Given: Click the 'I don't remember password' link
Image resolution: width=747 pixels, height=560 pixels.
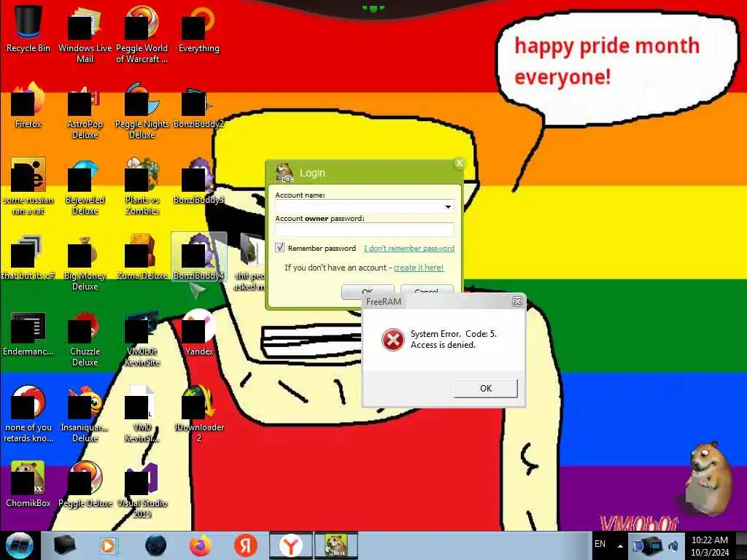Looking at the screenshot, I should (x=409, y=248).
